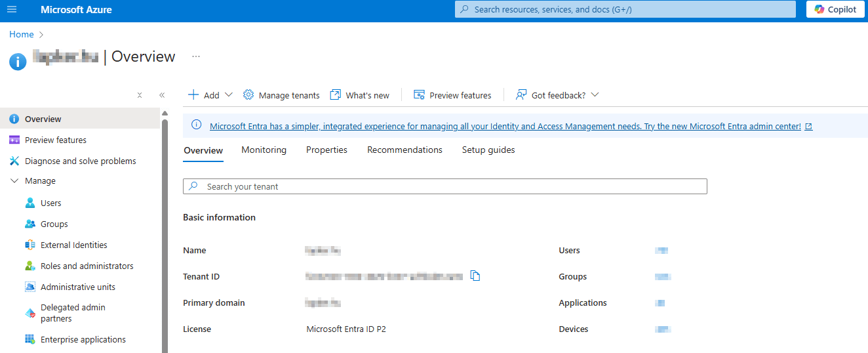
Task: Switch to the Overview tab
Action: click(x=203, y=150)
